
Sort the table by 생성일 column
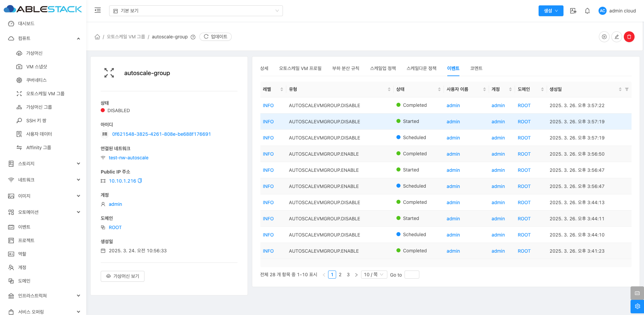[620, 89]
